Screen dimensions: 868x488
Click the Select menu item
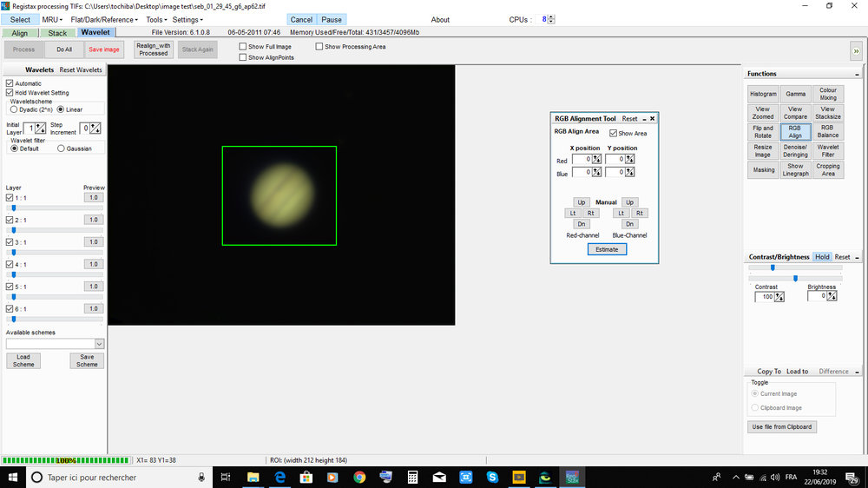click(x=20, y=19)
